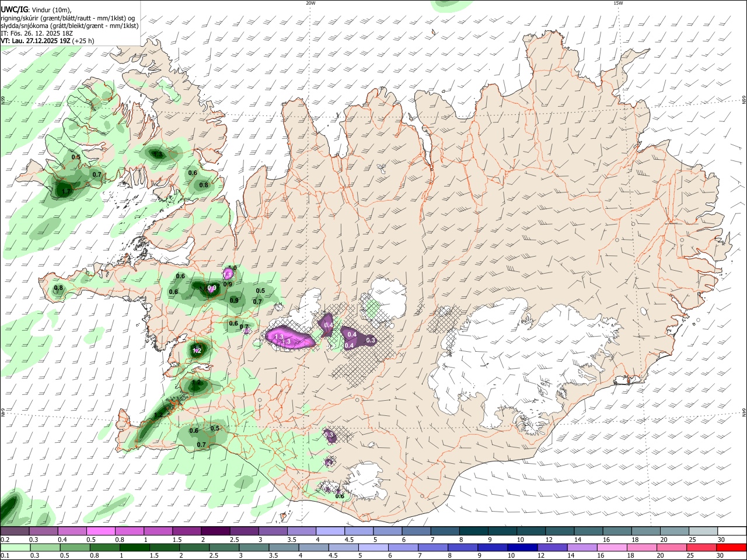
Task: Click the 0.2 label on snow legend
Action: [x=4, y=540]
